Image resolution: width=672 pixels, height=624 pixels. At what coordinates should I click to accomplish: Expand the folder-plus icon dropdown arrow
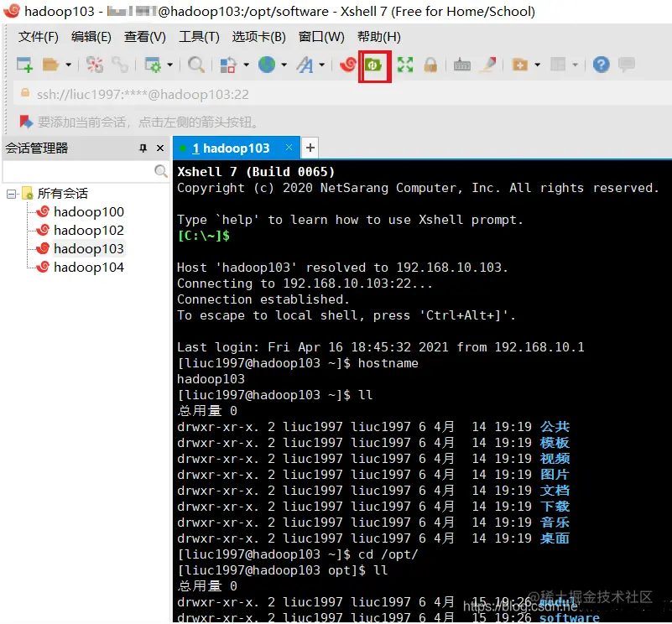[x=538, y=65]
